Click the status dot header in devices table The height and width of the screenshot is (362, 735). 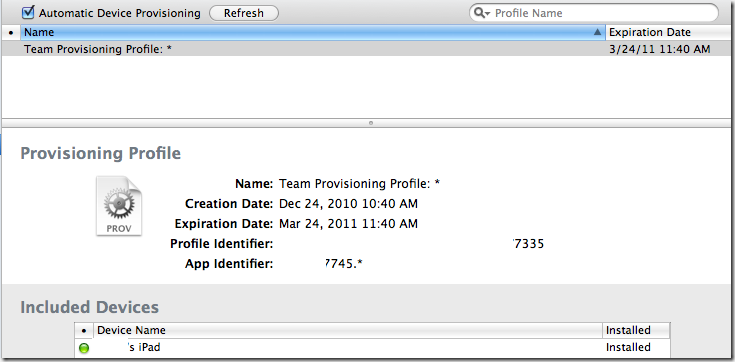[x=84, y=331]
